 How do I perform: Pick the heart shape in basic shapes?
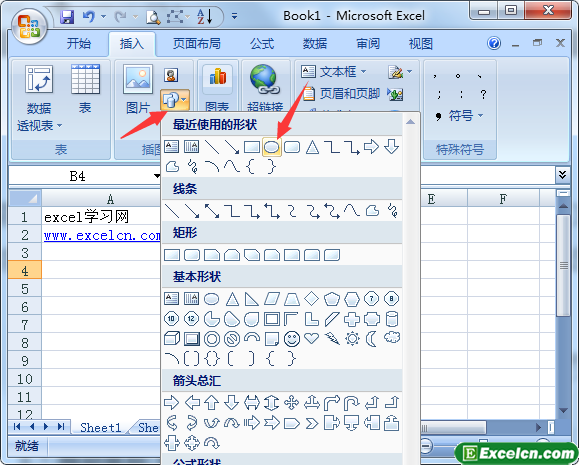point(312,338)
